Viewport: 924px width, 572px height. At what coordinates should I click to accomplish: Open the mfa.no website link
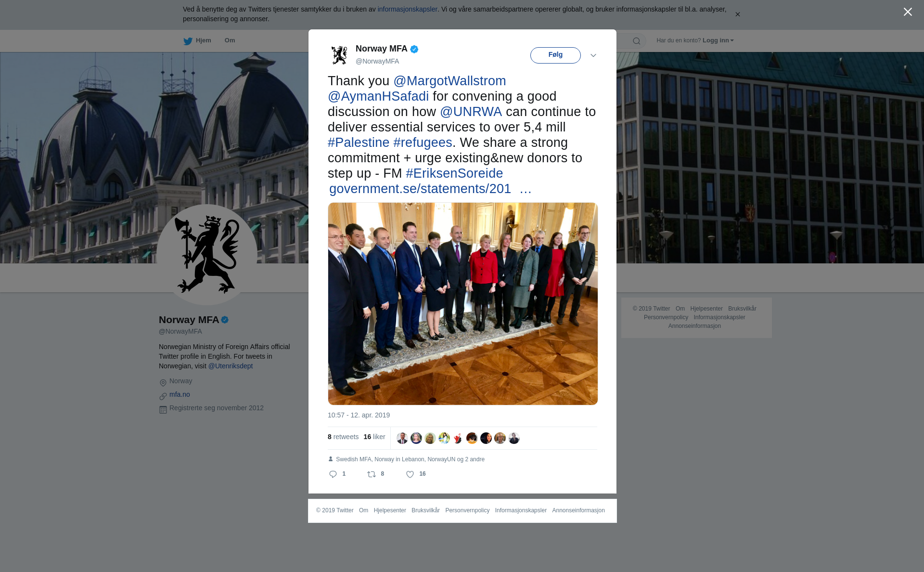[x=180, y=394]
